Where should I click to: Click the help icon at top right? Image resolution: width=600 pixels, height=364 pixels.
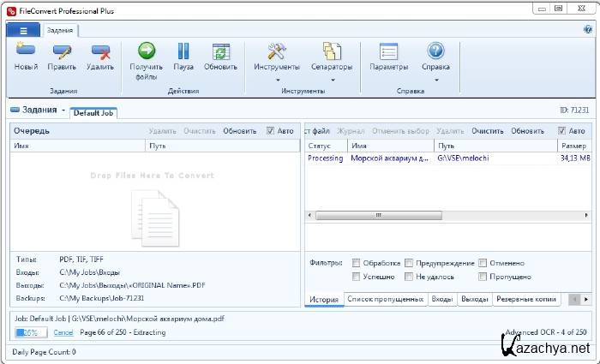tap(588, 29)
